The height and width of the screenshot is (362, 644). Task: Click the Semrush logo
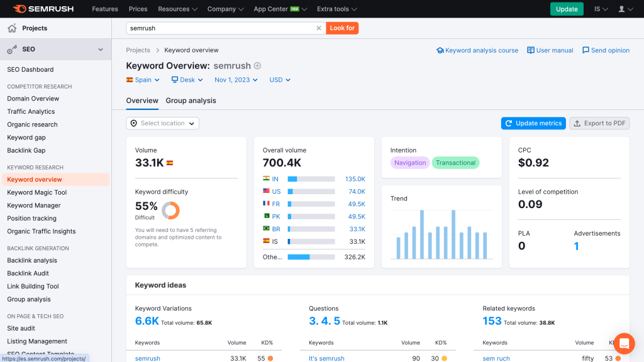point(43,9)
